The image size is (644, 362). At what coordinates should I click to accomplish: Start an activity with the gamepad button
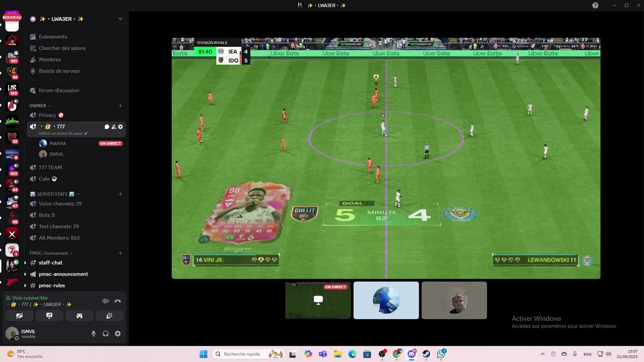79,316
